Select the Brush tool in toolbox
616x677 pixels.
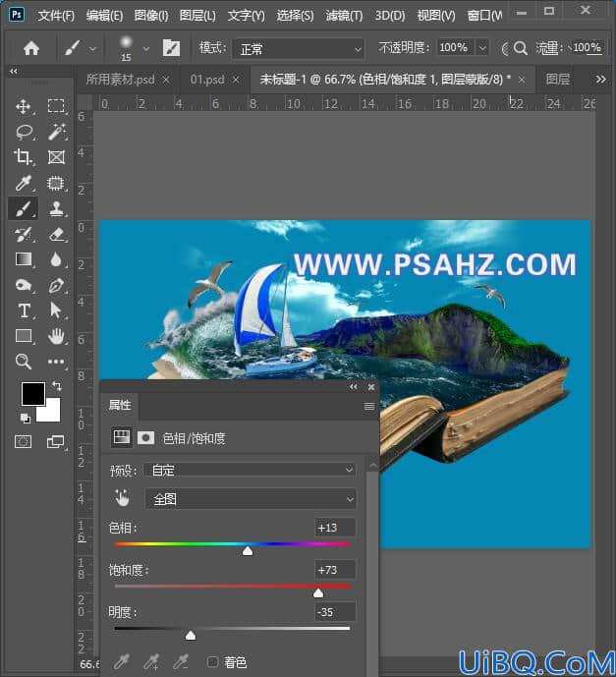[x=23, y=209]
